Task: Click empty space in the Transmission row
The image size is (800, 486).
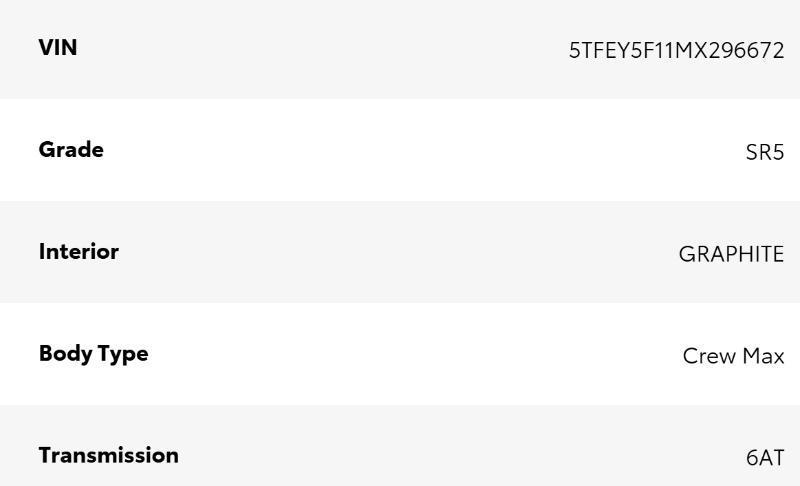Action: [400, 456]
